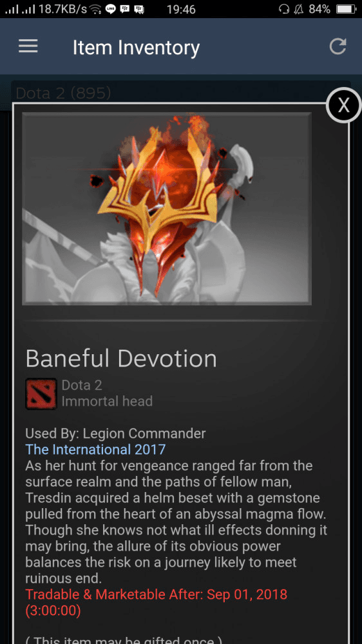Tap the red Tradable & Marketable After notice
The height and width of the screenshot is (644, 362).
(x=156, y=602)
